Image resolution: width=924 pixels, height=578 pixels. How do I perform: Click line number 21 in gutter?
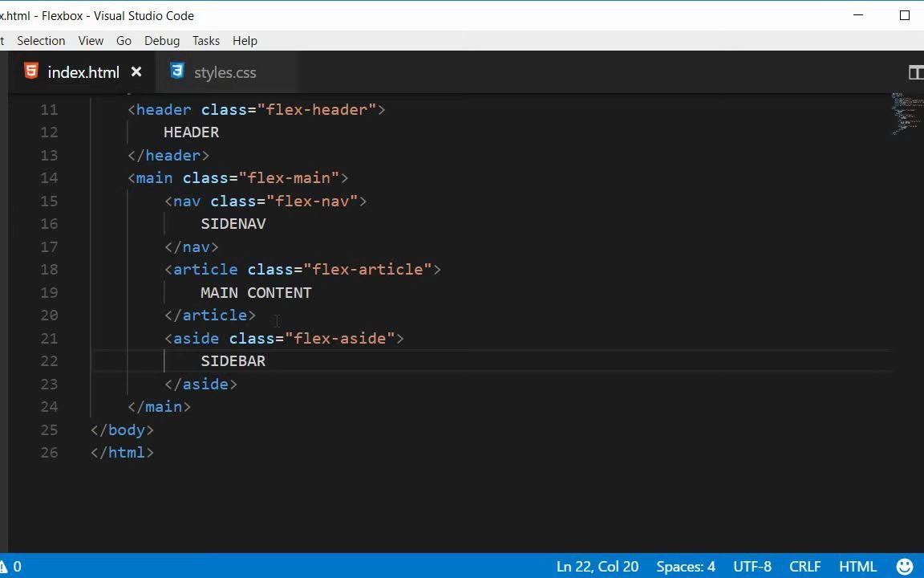(49, 339)
